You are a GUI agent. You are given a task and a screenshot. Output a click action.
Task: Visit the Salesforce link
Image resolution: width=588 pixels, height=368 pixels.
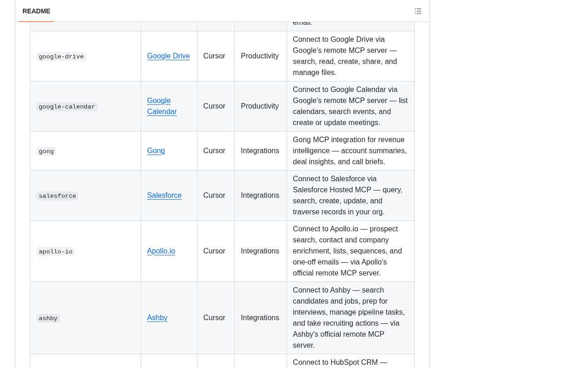[164, 195]
